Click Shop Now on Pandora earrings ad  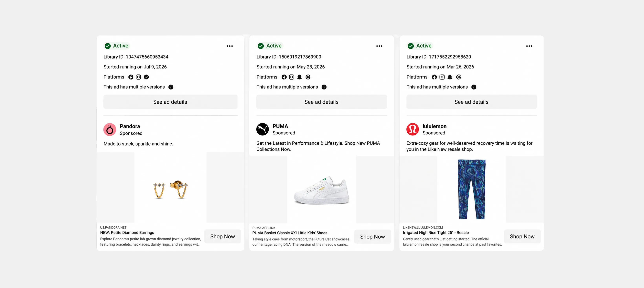pos(222,236)
